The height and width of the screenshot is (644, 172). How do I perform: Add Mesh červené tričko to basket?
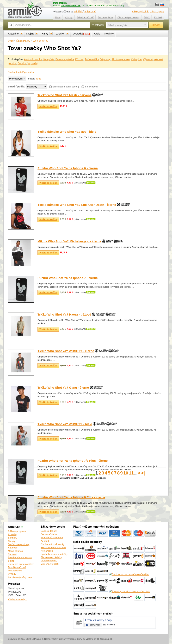48,106
